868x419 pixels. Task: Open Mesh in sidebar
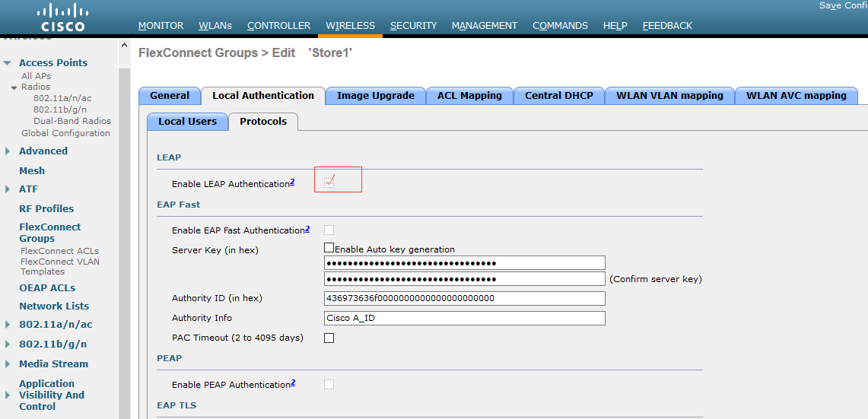tap(32, 171)
